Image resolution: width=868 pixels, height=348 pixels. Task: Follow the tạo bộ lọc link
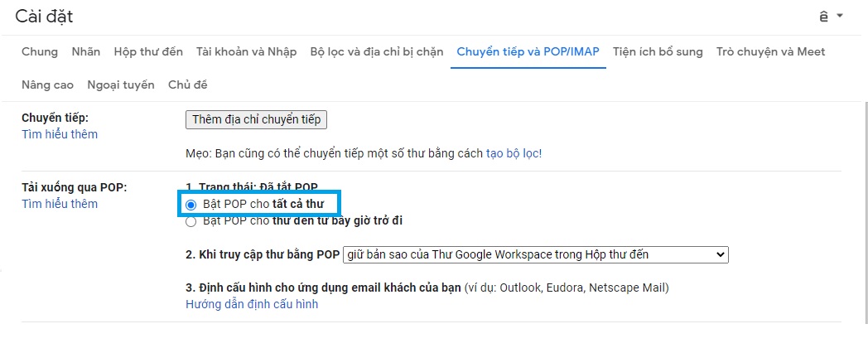tap(514, 153)
